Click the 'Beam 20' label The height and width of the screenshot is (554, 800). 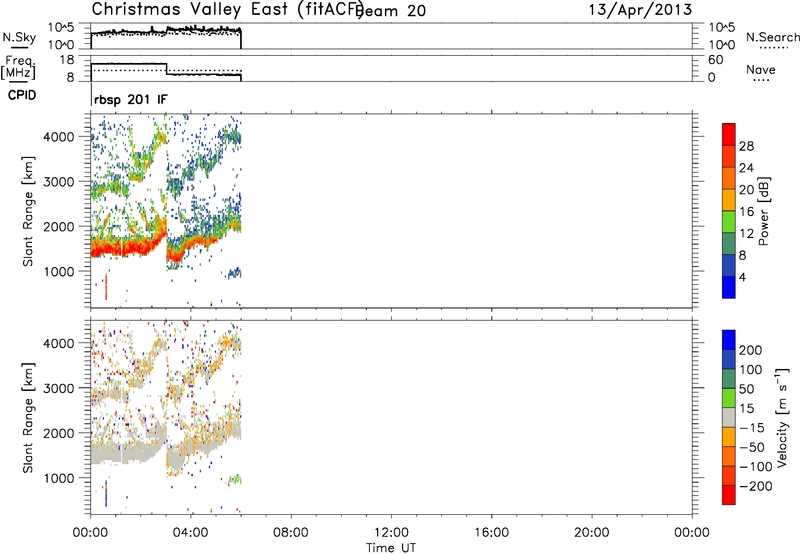pyautogui.click(x=391, y=11)
